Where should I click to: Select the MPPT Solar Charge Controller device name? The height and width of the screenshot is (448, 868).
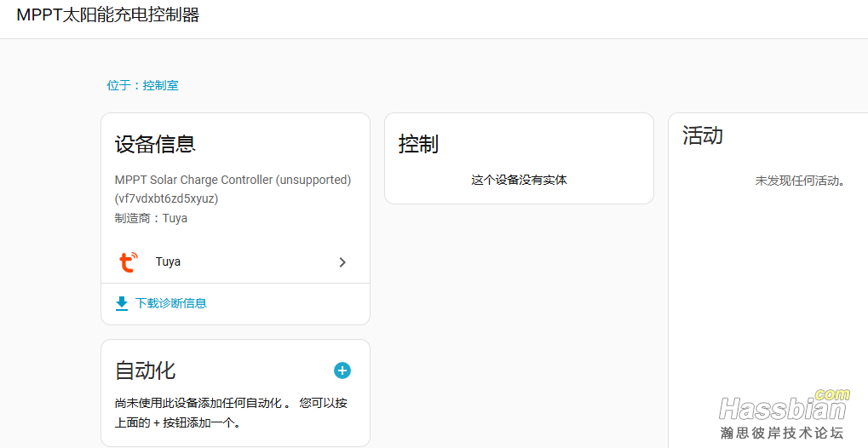[x=233, y=180]
